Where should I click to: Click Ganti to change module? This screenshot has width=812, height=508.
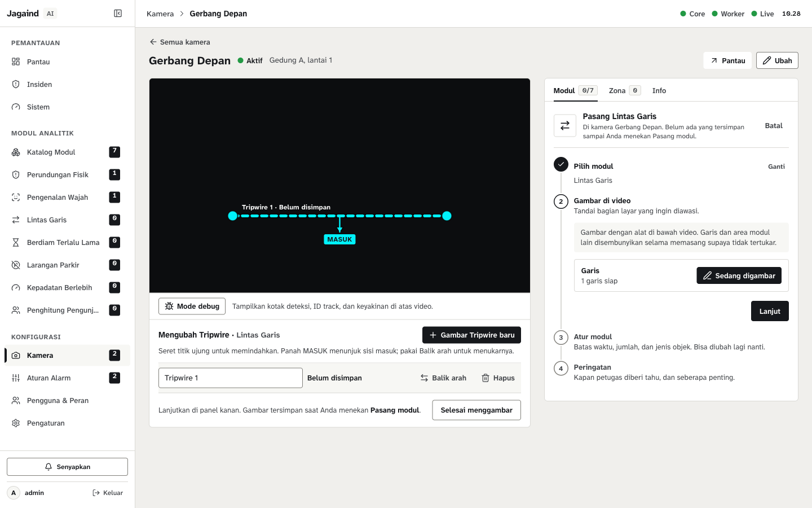(776, 167)
